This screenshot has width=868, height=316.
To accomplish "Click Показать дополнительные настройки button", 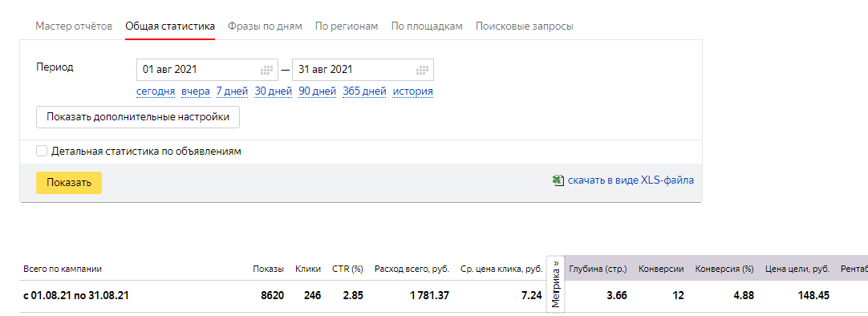I will coord(138,117).
